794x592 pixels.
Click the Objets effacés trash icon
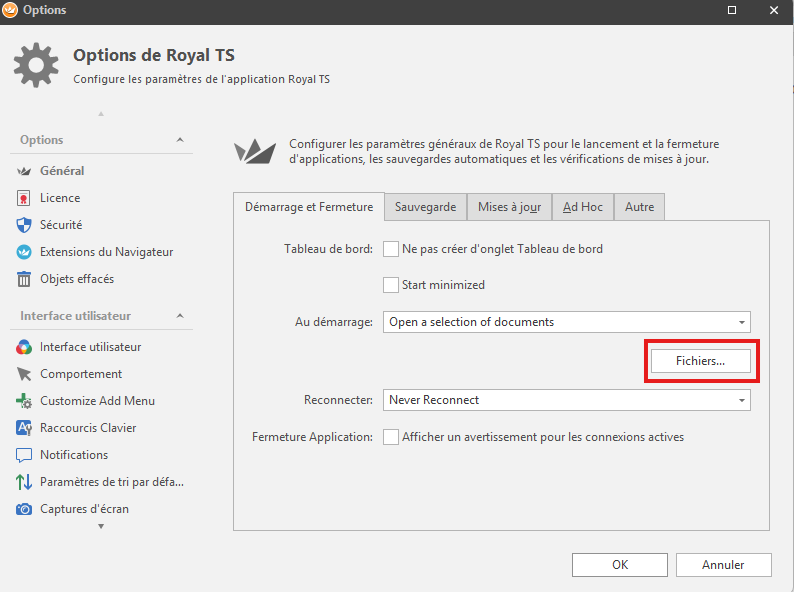pyautogui.click(x=24, y=279)
